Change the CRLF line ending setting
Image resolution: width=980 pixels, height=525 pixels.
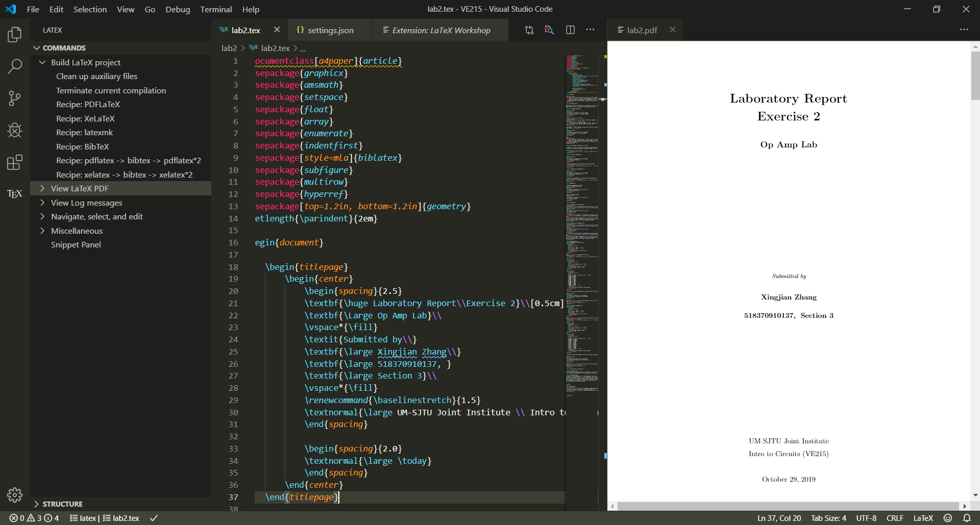(894, 518)
